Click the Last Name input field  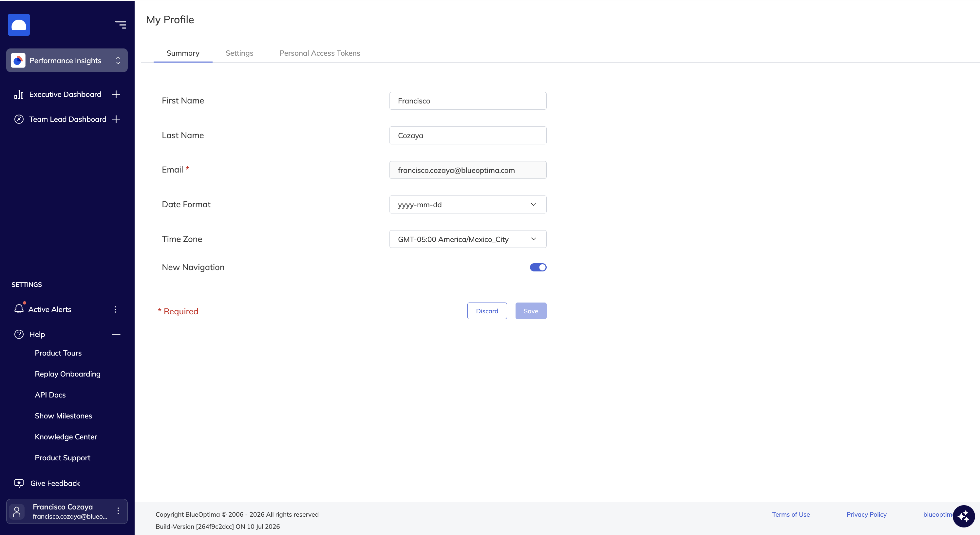pyautogui.click(x=467, y=135)
